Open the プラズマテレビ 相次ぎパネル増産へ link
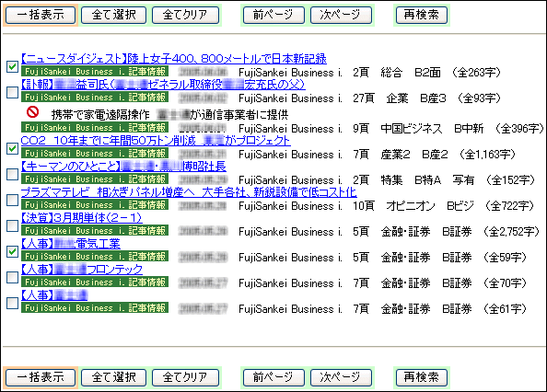Screen dimensions: 547x392 pyautogui.click(x=189, y=192)
